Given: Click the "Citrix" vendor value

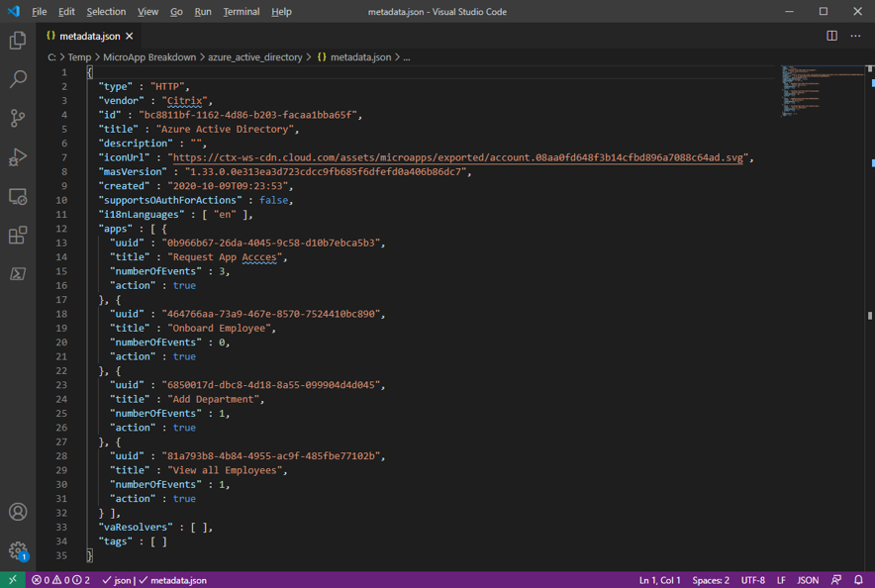Looking at the screenshot, I should [184, 101].
